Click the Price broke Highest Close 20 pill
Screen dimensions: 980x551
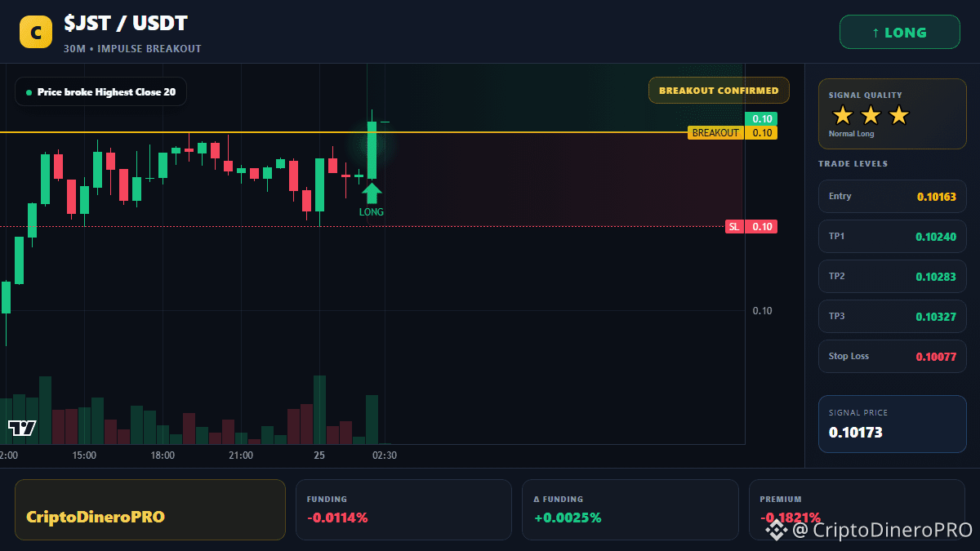point(100,92)
